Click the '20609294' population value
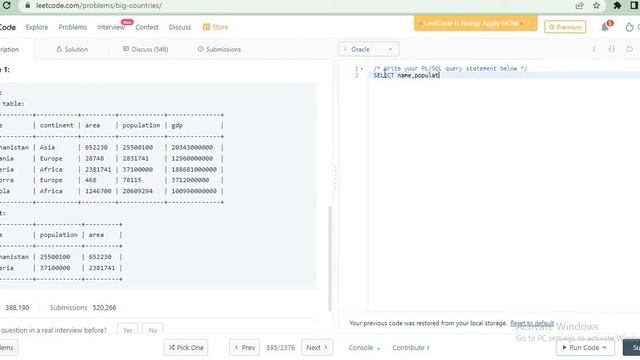This screenshot has width=640, height=360. [138, 191]
